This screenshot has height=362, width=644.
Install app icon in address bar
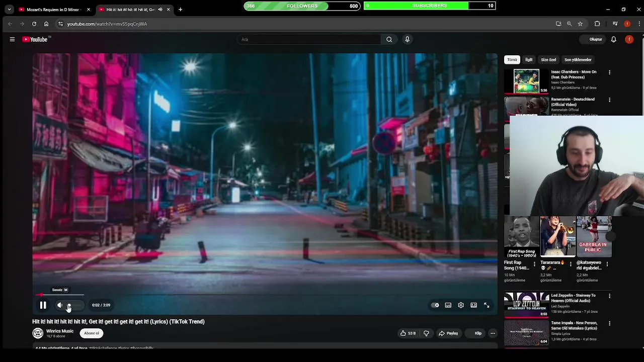[x=558, y=24]
